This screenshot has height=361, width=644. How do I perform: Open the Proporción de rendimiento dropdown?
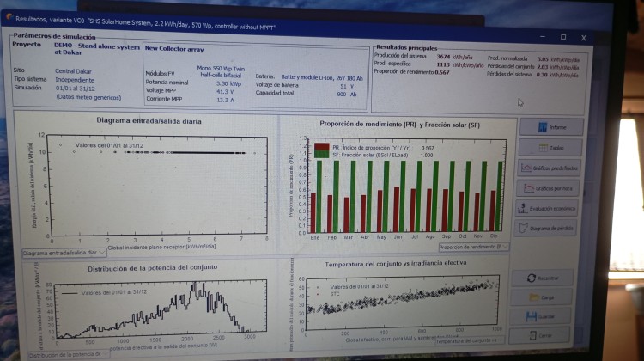[473, 247]
